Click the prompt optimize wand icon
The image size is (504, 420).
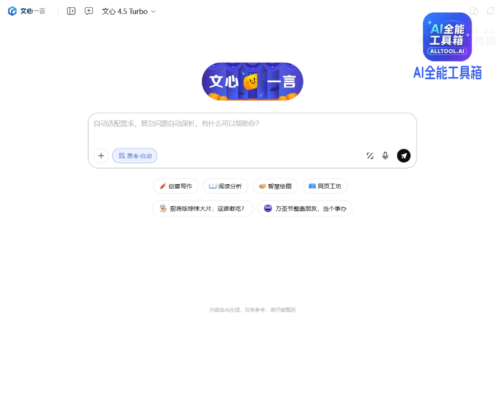[x=370, y=156]
